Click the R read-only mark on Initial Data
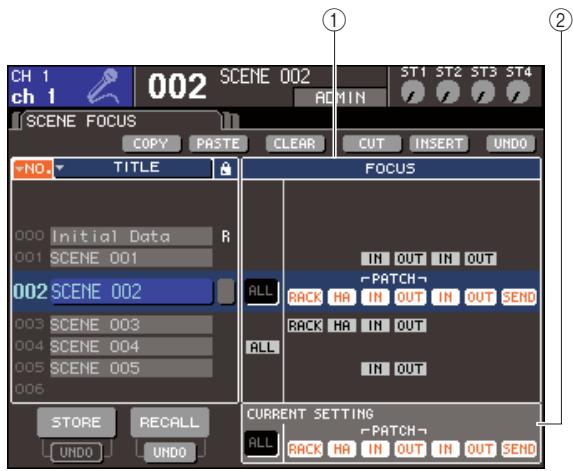Screen dimensions: 573x471 [x=226, y=237]
